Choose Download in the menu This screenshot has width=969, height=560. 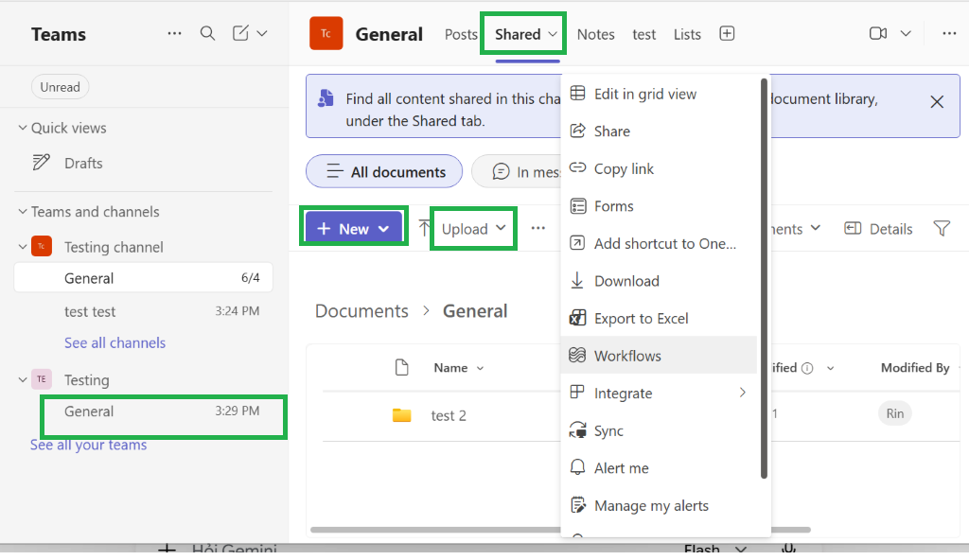(659, 281)
